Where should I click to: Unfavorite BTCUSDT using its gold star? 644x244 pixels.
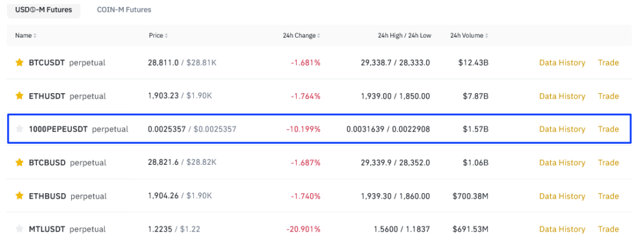[x=19, y=63]
